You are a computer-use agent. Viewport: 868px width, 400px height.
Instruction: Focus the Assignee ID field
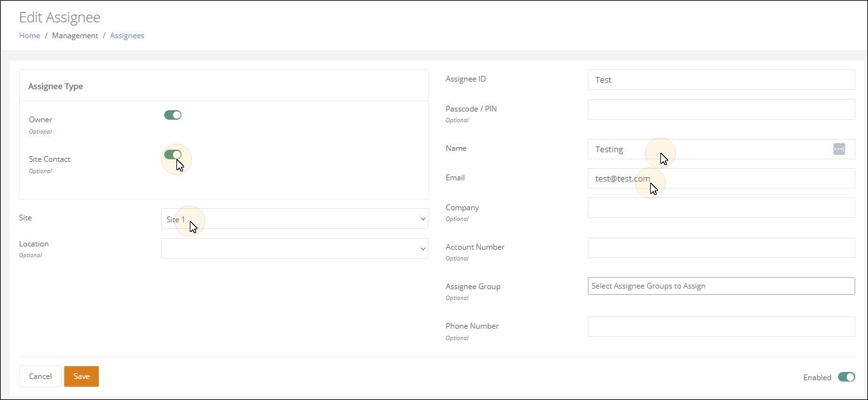pyautogui.click(x=721, y=80)
